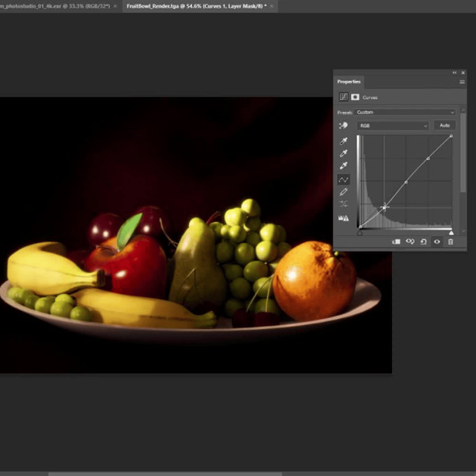View the previous state of adjustment

[410, 242]
